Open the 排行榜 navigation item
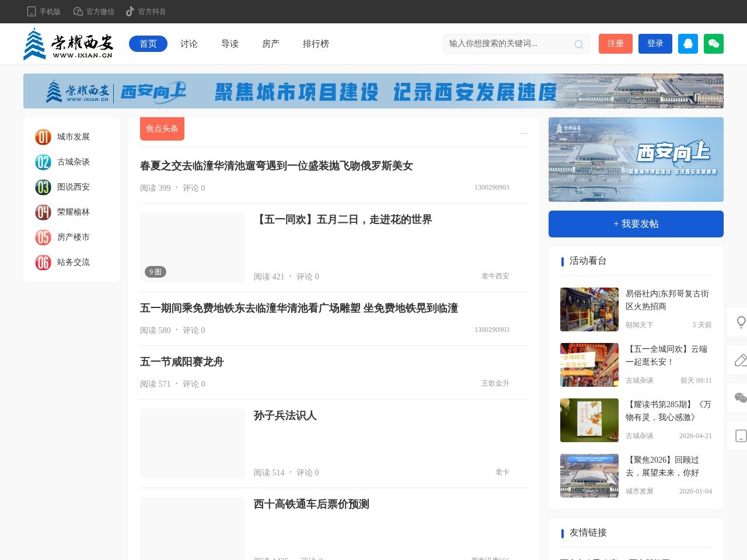 point(316,44)
